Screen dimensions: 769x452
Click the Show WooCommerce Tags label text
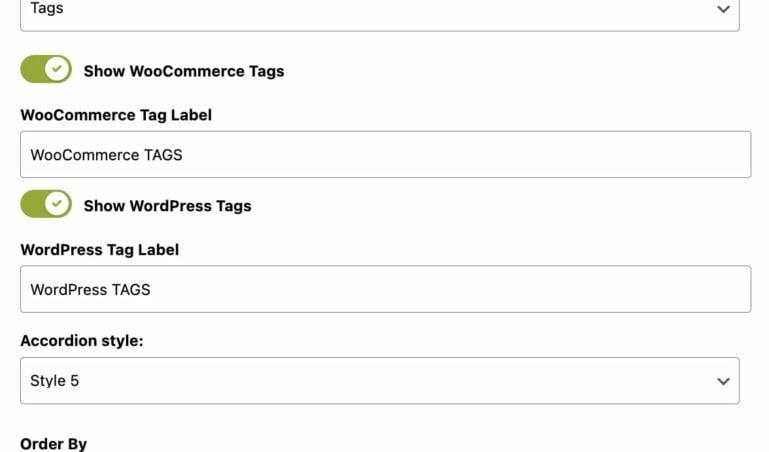184,72
